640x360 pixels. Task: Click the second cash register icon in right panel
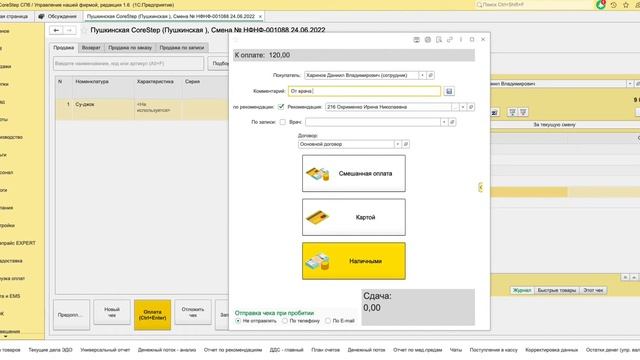click(523, 112)
